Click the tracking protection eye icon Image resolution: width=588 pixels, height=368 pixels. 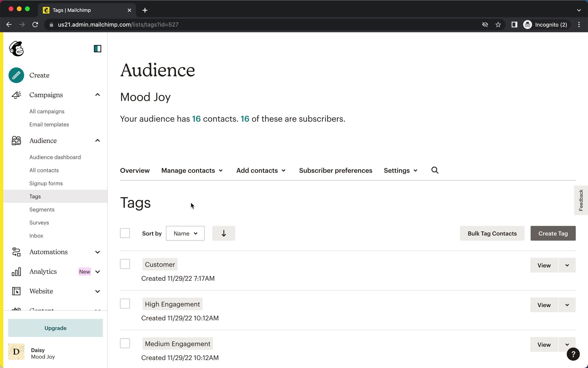(x=485, y=25)
